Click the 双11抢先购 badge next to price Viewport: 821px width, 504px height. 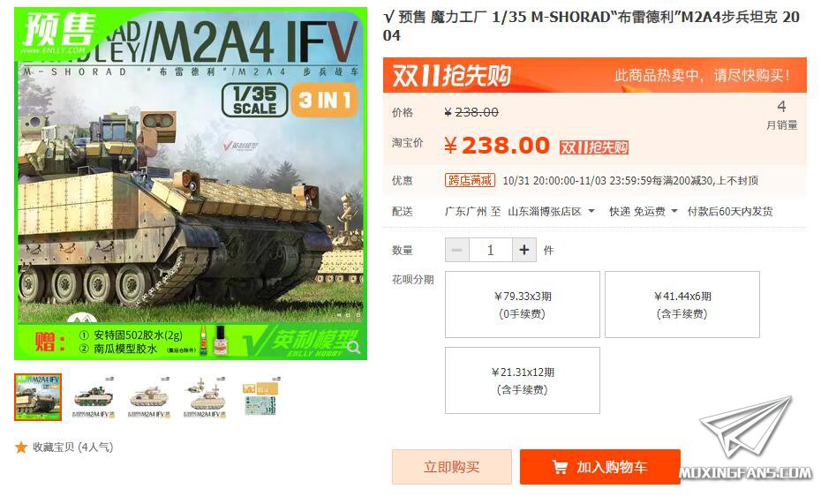pyautogui.click(x=594, y=147)
